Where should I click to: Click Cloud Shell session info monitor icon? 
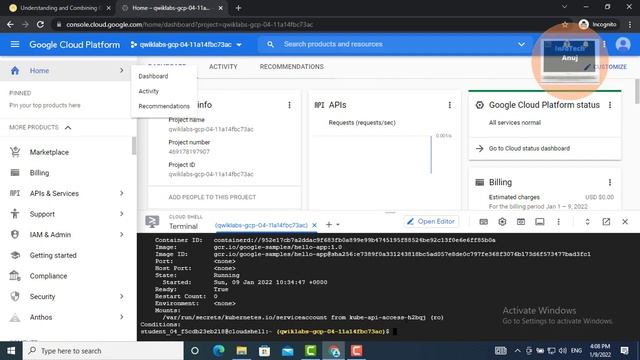point(540,222)
